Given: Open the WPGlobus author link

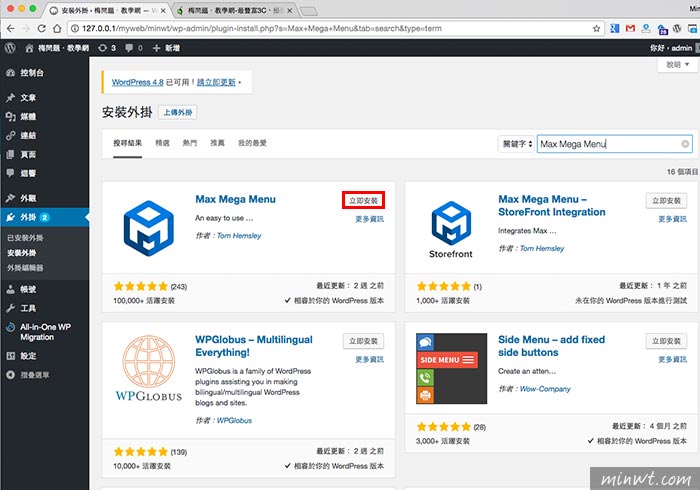Looking at the screenshot, I should point(234,420).
